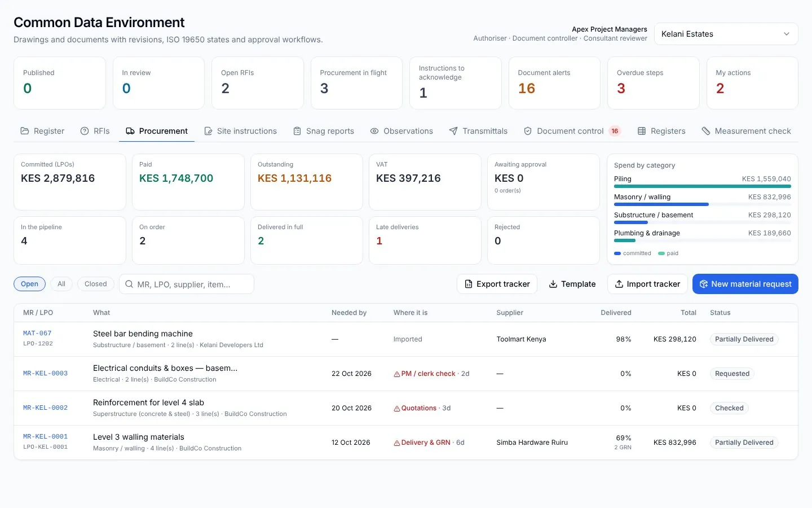
Task: Click the Simba Hardware Ruiru supplier cell
Action: pyautogui.click(x=532, y=443)
